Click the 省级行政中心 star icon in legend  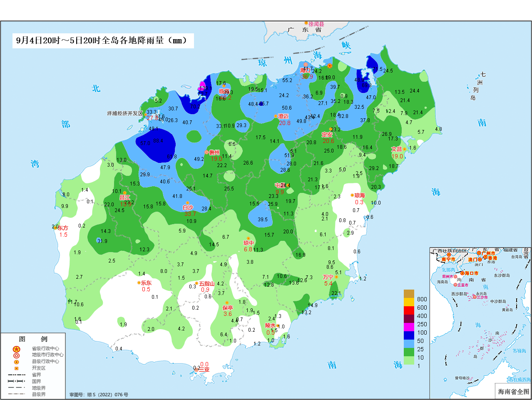click(x=16, y=349)
